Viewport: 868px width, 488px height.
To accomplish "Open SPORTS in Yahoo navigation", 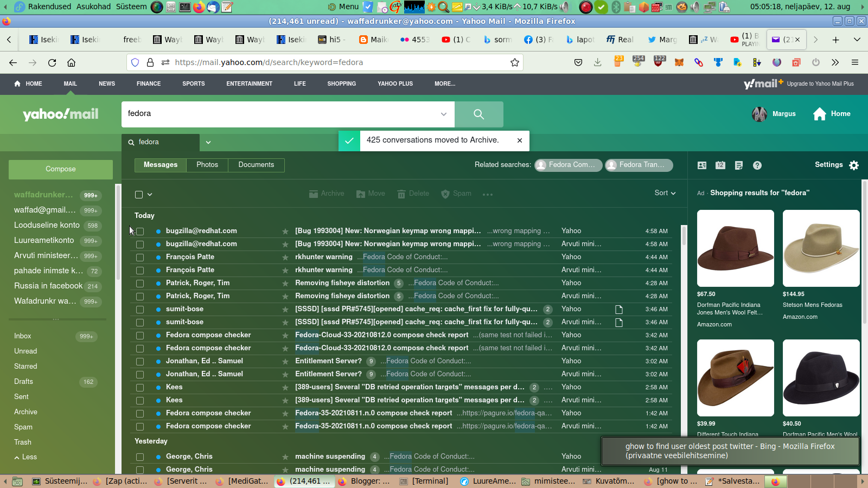I will click(x=194, y=84).
